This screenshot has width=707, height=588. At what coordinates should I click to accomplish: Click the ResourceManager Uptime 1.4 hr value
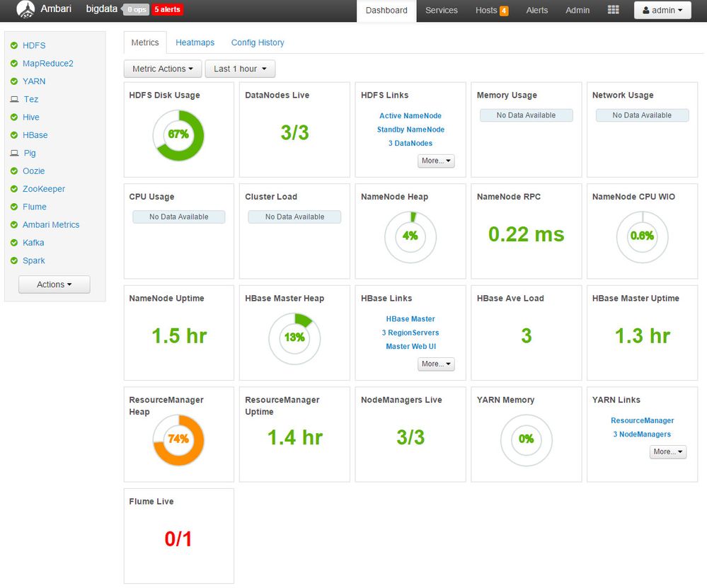295,437
